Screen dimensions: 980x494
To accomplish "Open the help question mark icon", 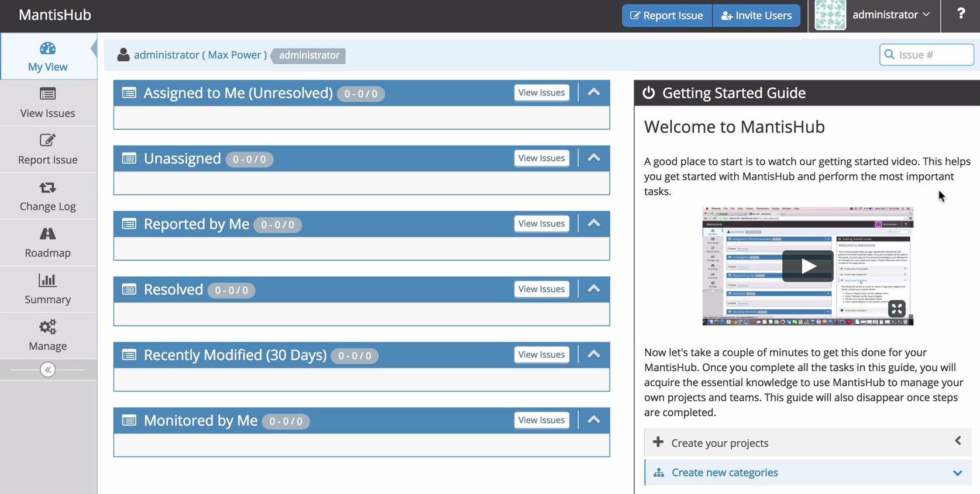I will (x=961, y=13).
